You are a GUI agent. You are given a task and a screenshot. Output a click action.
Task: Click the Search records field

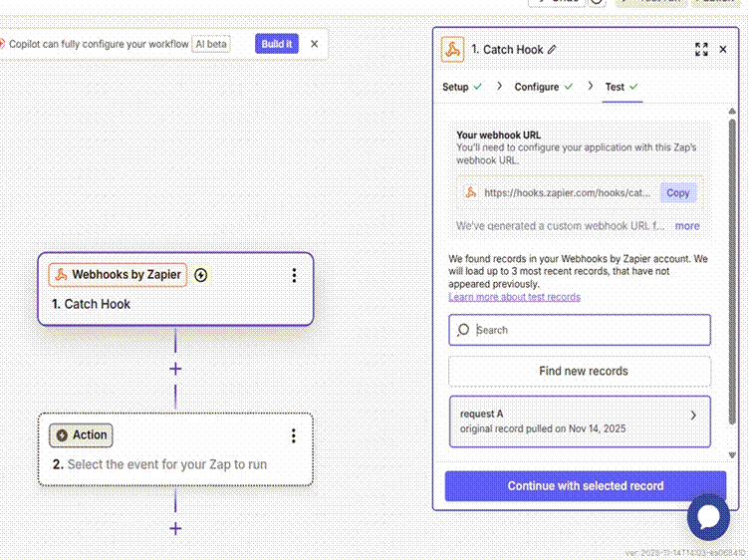tap(580, 330)
